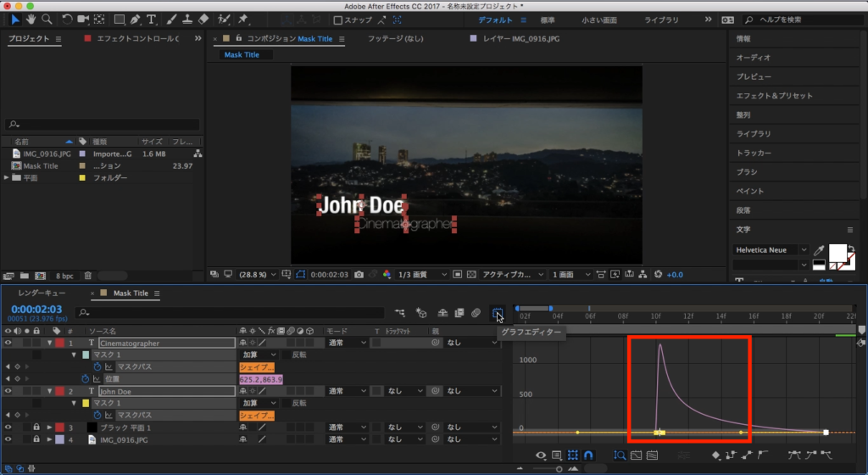868x475 pixels.
Task: Choose the horizontal Type tool
Action: coord(152,19)
